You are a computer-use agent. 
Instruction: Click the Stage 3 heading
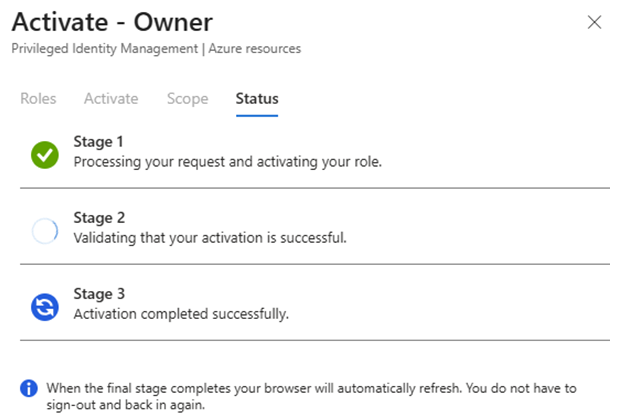98,295
